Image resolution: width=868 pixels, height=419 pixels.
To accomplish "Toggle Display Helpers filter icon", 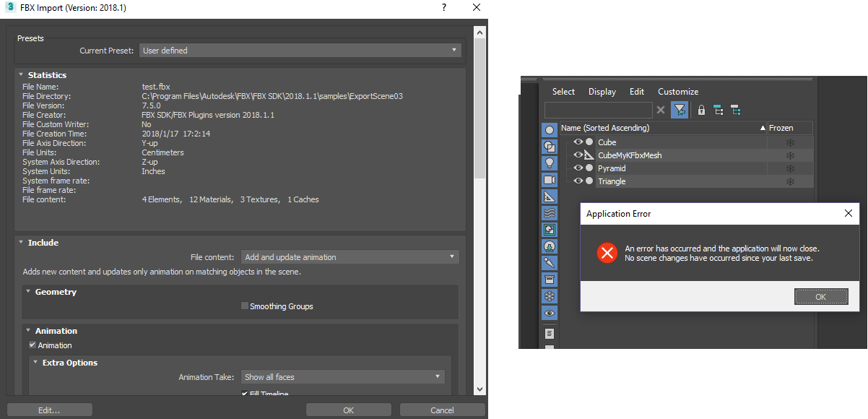I will point(550,196).
